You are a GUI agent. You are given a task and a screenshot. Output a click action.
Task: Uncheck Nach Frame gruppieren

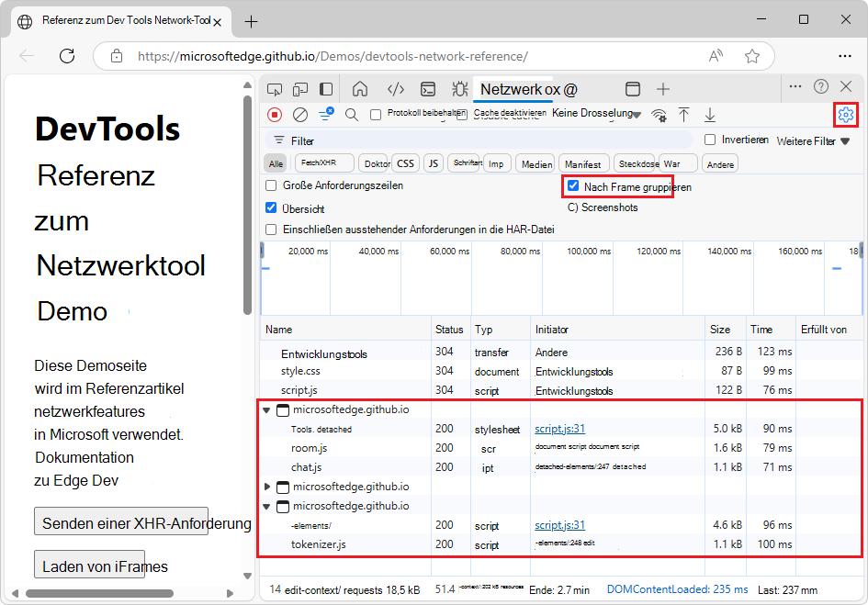[x=574, y=185]
